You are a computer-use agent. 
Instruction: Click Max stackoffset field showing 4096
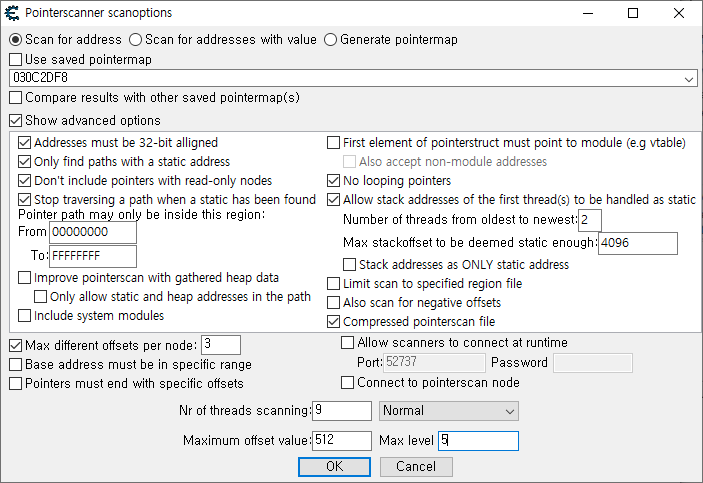pyautogui.click(x=638, y=243)
